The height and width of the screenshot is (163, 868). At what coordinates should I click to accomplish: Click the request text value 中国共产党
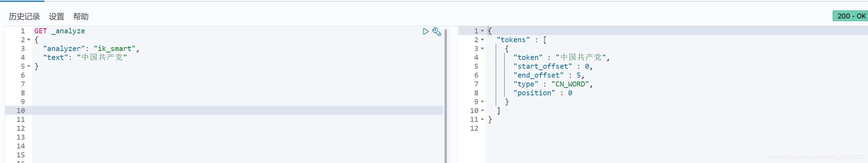[102, 57]
